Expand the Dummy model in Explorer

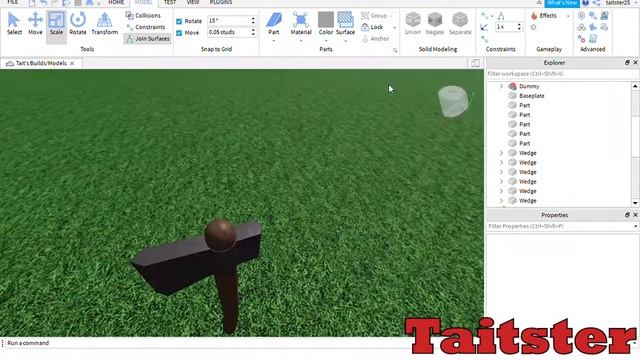pos(501,86)
